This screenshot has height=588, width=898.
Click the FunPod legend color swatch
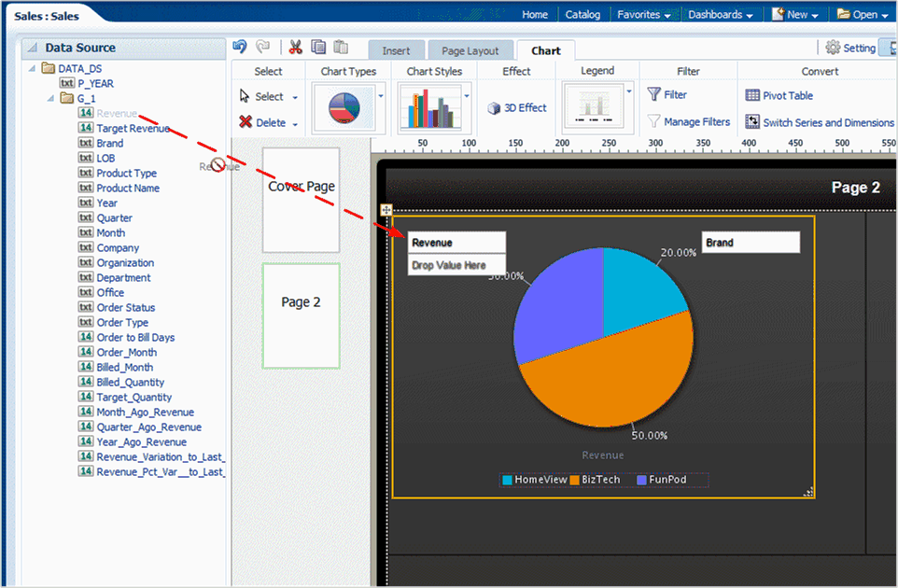642,480
